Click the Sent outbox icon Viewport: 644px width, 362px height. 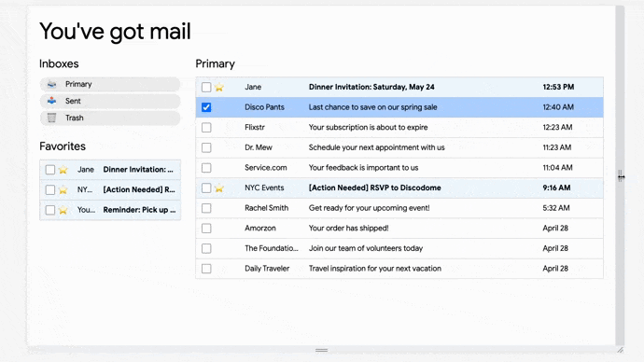(51, 101)
